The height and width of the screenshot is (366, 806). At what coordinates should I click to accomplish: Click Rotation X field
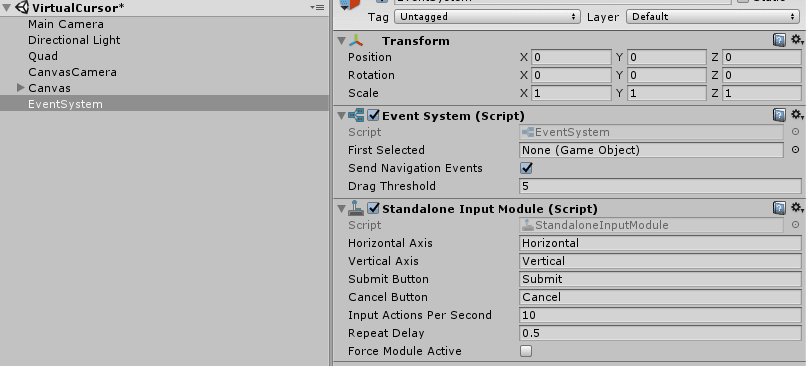click(571, 75)
